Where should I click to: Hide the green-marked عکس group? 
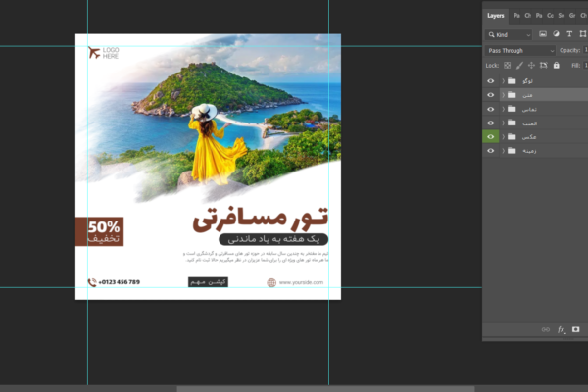pyautogui.click(x=491, y=136)
